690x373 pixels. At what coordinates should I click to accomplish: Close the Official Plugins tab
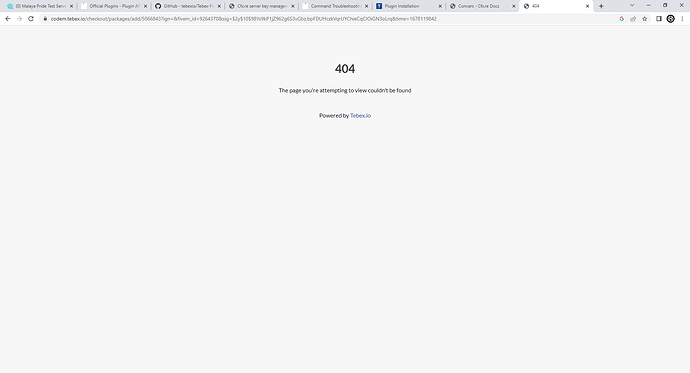[x=146, y=6]
